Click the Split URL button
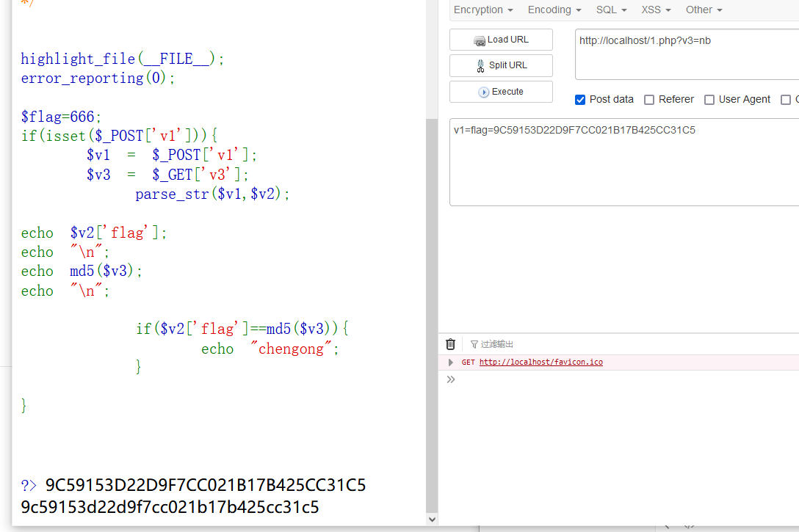 click(x=501, y=65)
